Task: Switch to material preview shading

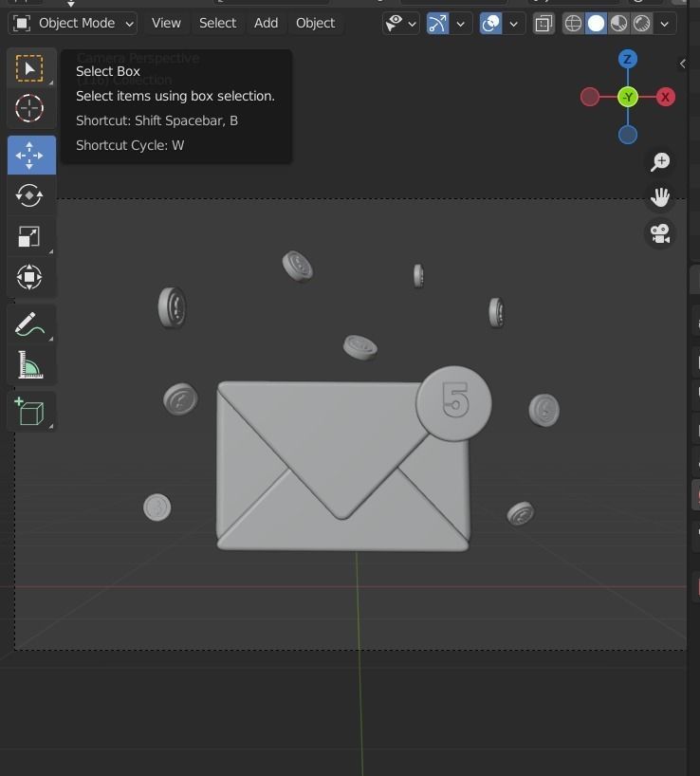Action: 618,24
